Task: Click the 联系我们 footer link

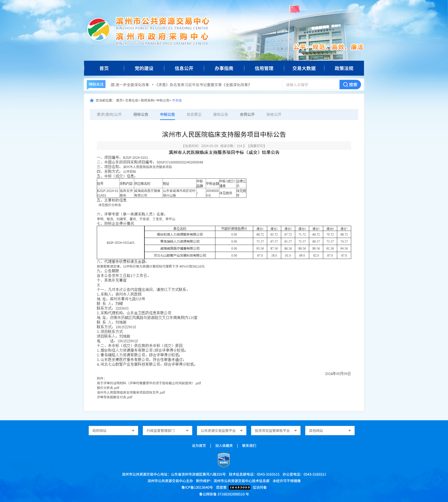Action: (249, 445)
